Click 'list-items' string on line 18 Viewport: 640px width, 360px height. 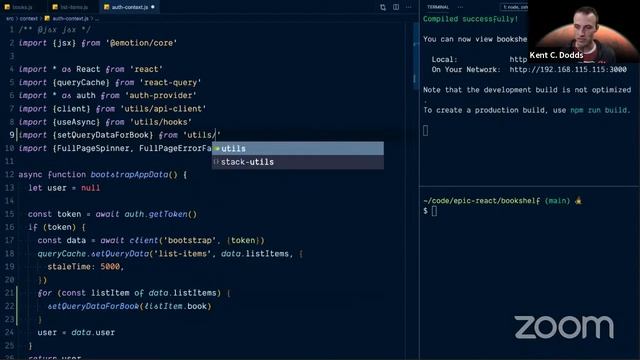point(182,254)
